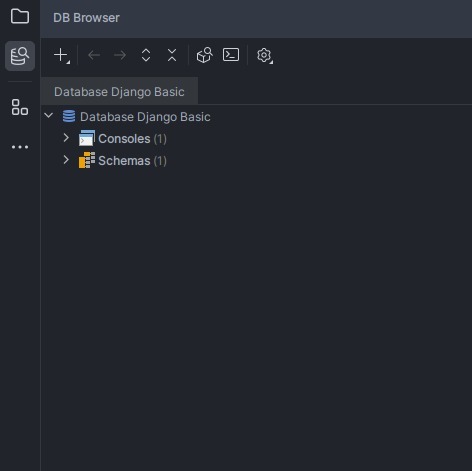
Task: Select the Schemas tree item
Action: click(123, 161)
